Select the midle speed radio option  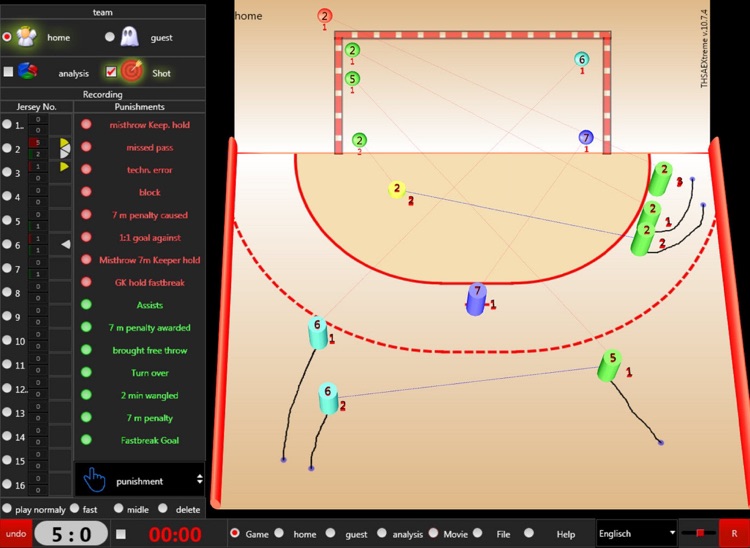(119, 508)
